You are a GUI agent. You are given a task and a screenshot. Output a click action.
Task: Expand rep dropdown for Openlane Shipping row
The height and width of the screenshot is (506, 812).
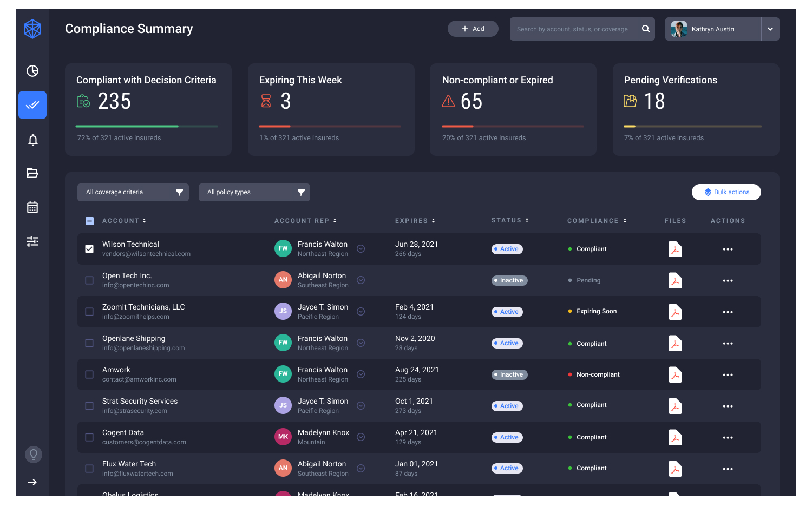[361, 343]
